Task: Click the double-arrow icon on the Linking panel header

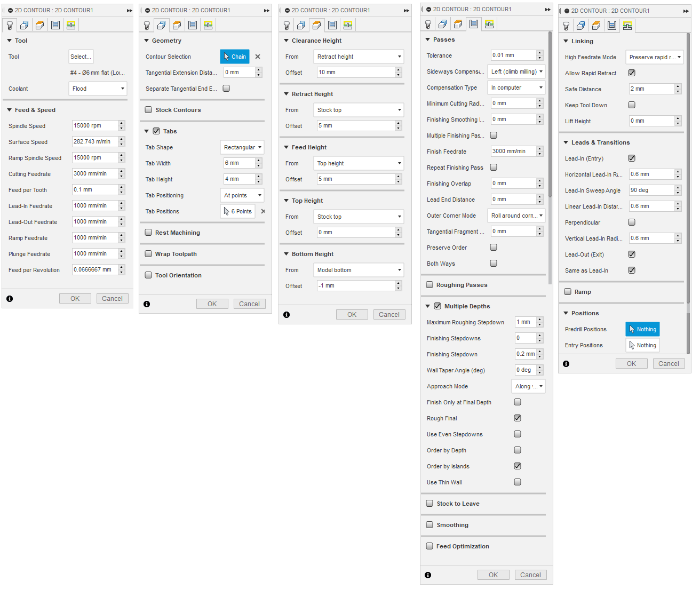Action: click(x=686, y=11)
